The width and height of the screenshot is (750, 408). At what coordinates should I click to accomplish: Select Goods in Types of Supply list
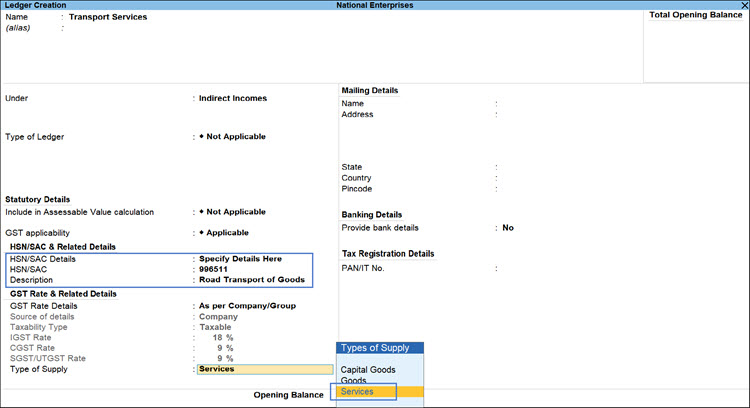tap(354, 381)
